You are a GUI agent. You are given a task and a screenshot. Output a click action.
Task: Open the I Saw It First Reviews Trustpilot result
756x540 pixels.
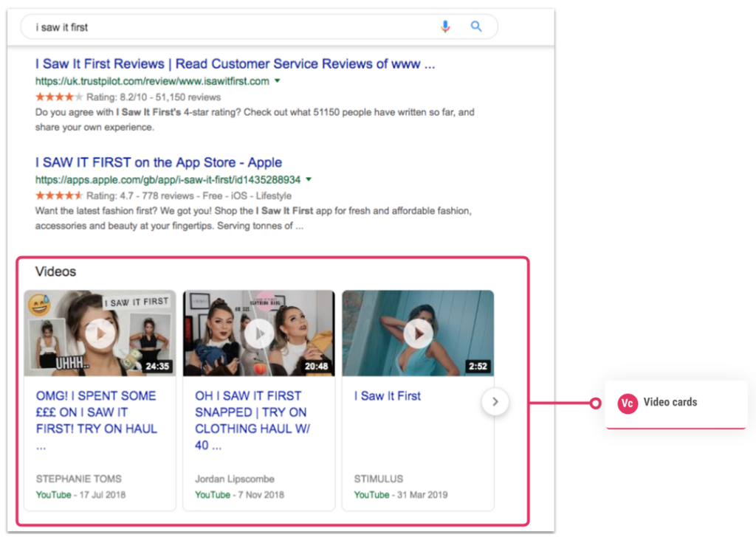[x=235, y=64]
